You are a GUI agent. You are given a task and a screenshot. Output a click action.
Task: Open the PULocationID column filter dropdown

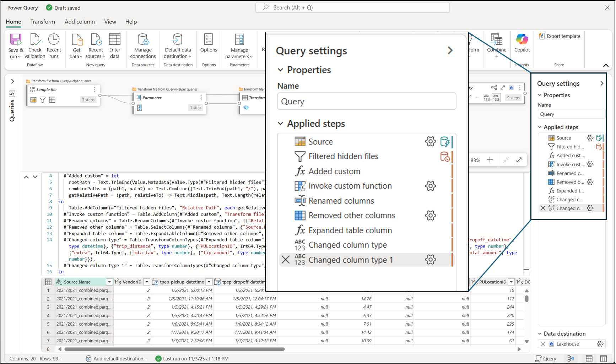tap(511, 282)
